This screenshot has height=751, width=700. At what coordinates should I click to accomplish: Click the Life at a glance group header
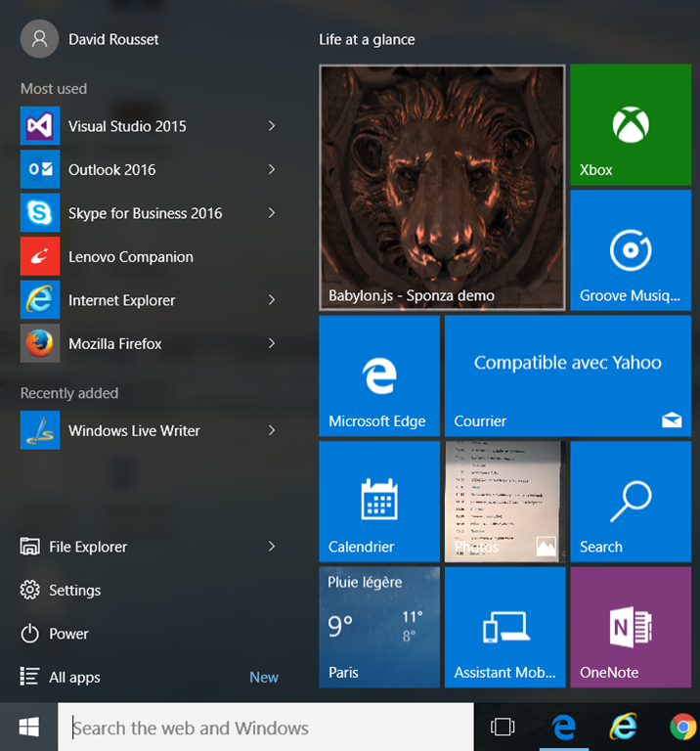[x=367, y=39]
